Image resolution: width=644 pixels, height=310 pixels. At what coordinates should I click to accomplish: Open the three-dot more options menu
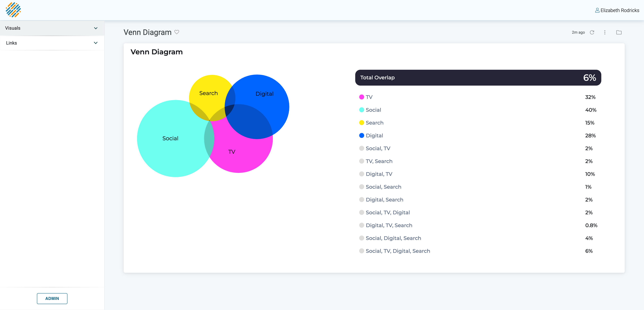(x=605, y=32)
